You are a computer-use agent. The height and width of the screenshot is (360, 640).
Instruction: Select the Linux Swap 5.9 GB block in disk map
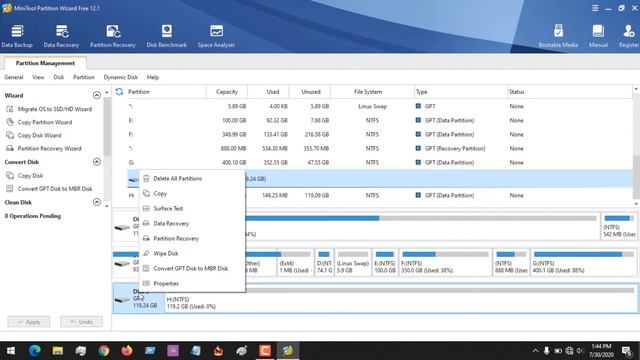[x=353, y=262]
